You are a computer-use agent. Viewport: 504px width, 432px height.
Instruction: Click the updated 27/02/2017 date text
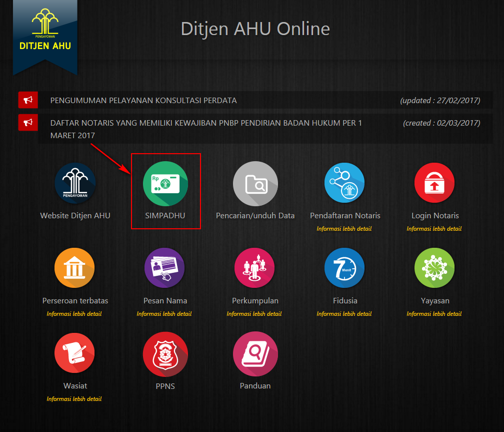(x=440, y=101)
